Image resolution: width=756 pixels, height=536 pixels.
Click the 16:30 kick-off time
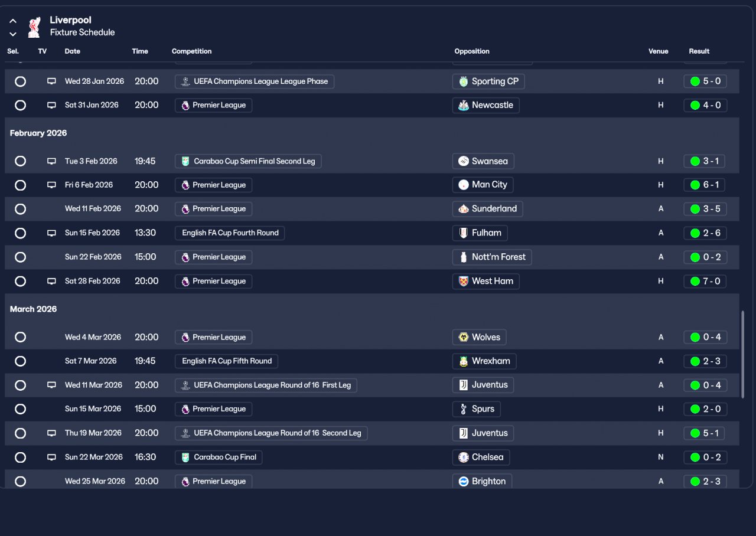point(145,457)
